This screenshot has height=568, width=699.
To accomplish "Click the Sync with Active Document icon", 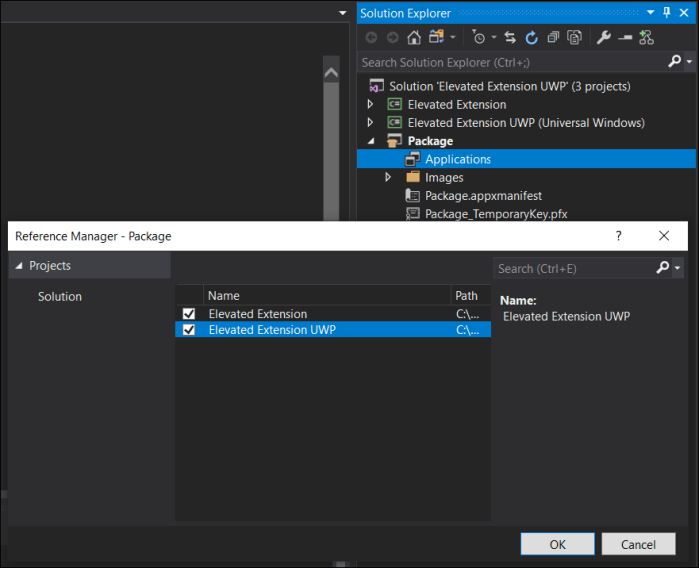I will pos(510,37).
